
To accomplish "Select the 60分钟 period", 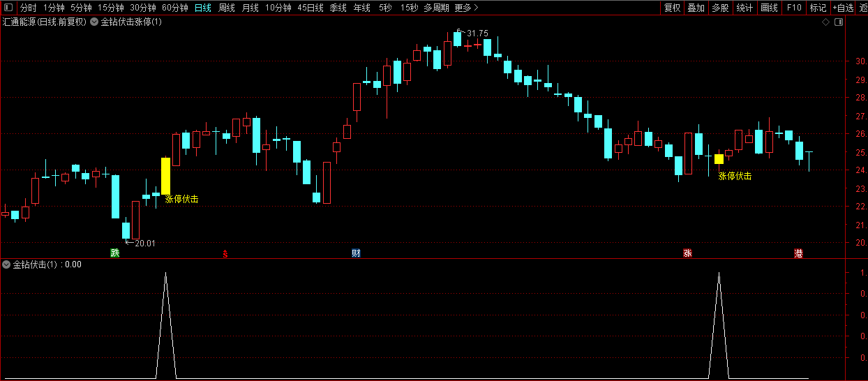I will coord(175,8).
